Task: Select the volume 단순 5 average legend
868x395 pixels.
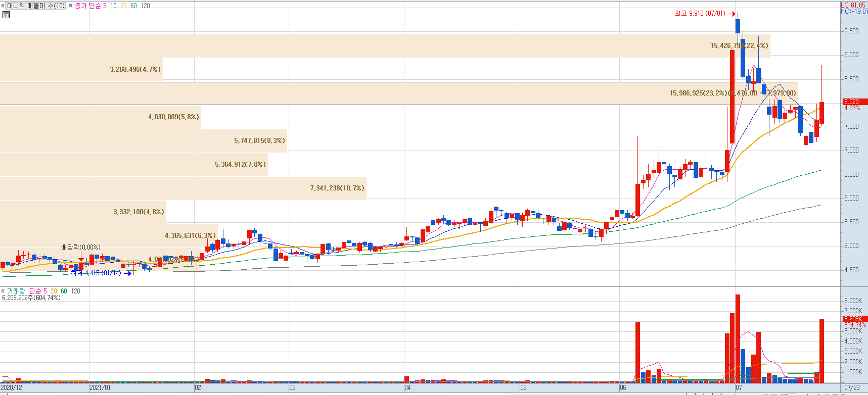Action: 38,291
